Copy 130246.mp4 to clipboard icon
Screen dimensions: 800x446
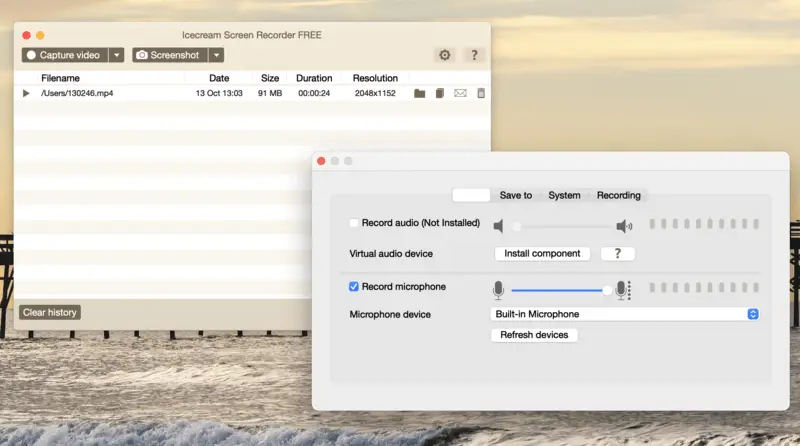pos(440,93)
